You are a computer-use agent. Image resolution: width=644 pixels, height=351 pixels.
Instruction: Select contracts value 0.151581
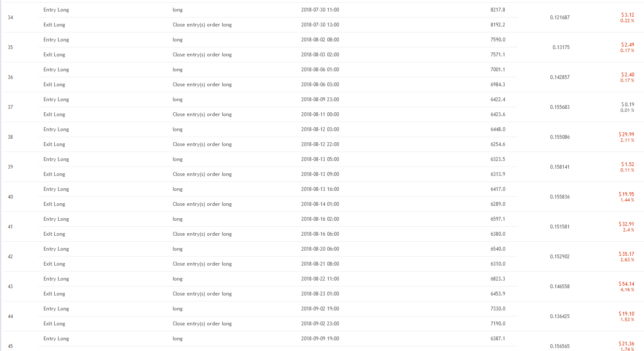[x=559, y=227]
